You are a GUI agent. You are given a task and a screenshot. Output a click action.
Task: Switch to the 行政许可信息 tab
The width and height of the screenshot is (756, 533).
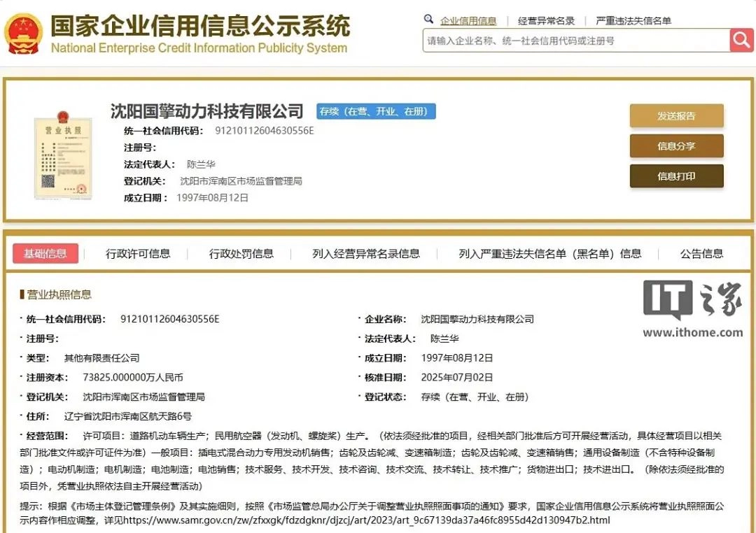pos(137,254)
